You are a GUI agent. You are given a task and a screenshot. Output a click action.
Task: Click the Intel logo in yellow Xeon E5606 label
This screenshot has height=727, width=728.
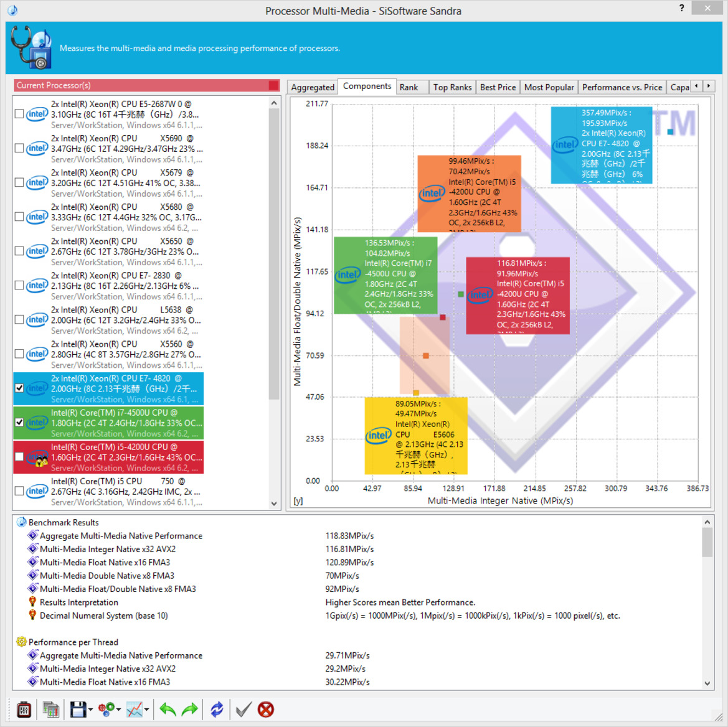click(379, 435)
